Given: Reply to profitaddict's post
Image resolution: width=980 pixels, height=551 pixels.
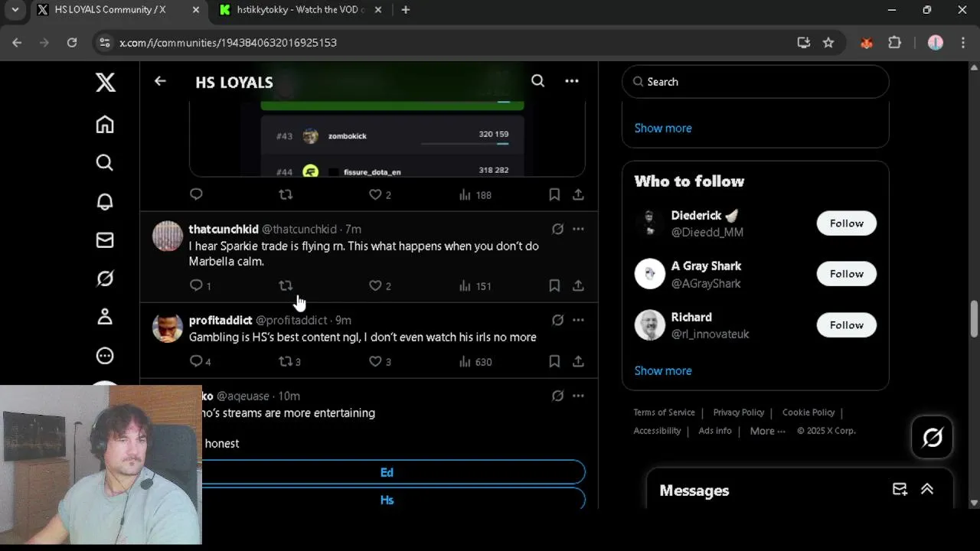Looking at the screenshot, I should 200,361.
